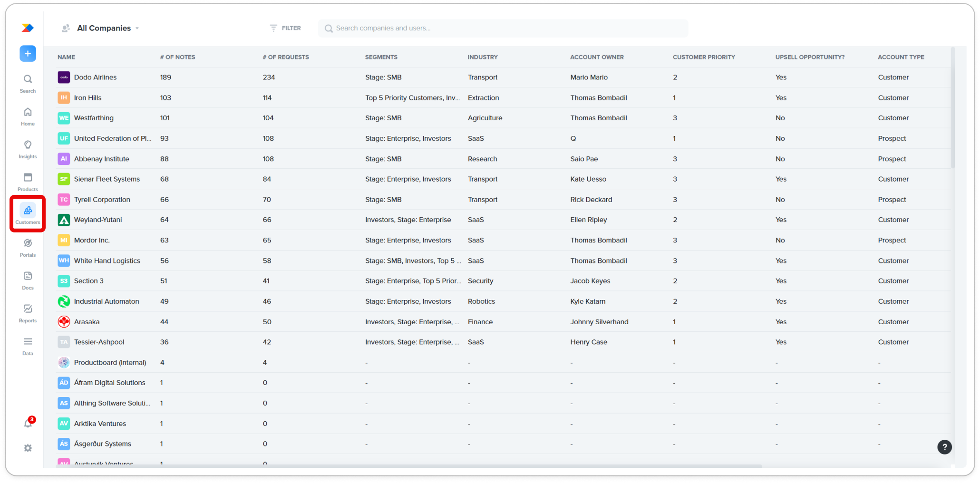
Task: Click the INDUSTRY column header
Action: click(x=483, y=57)
